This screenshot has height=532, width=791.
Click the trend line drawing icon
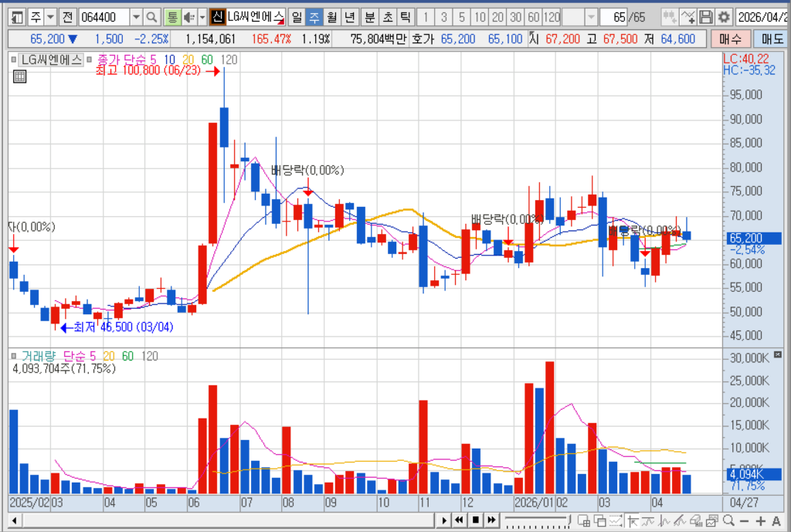[x=648, y=520]
